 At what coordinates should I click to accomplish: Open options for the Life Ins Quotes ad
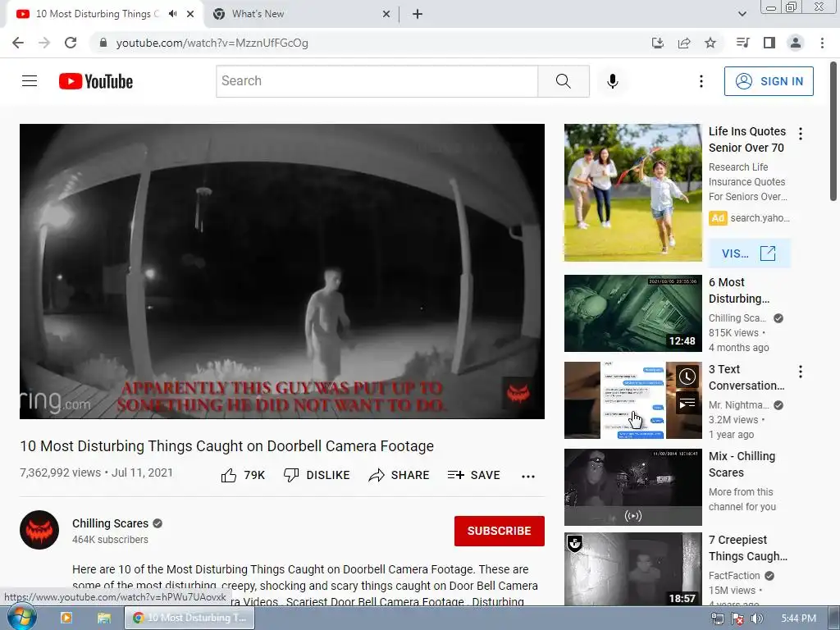801,134
